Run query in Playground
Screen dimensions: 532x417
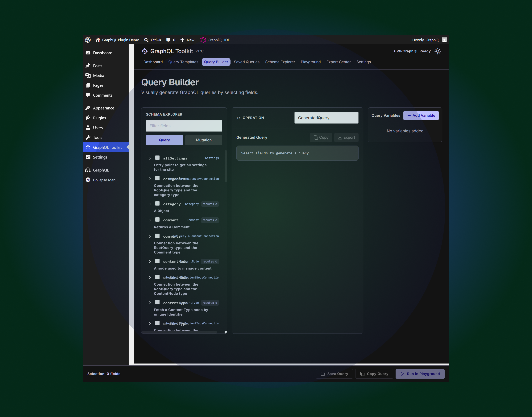coord(420,374)
